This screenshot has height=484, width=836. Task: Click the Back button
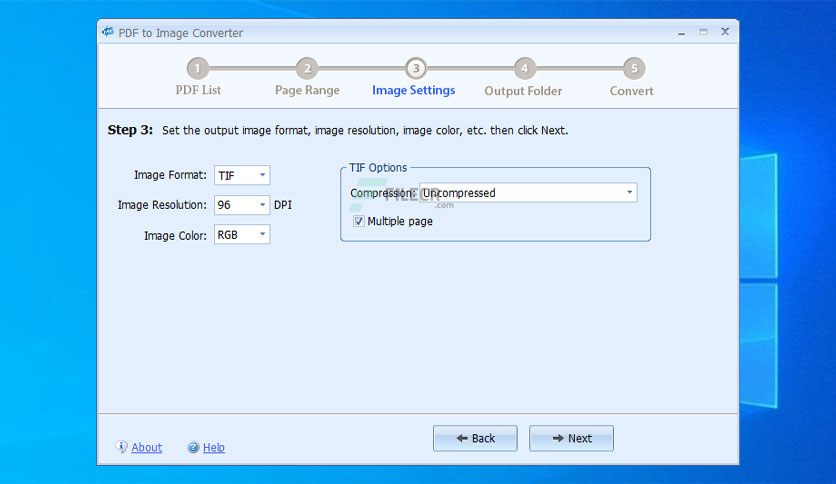(x=475, y=438)
